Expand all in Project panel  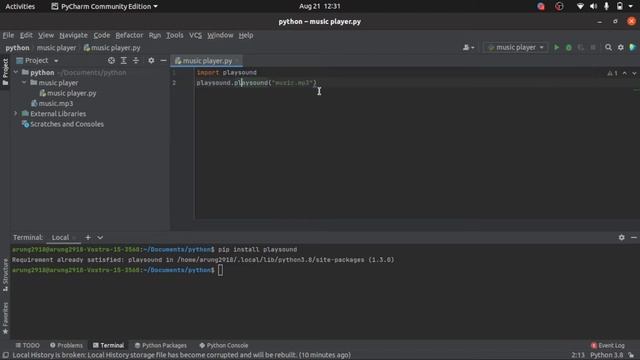point(124,60)
